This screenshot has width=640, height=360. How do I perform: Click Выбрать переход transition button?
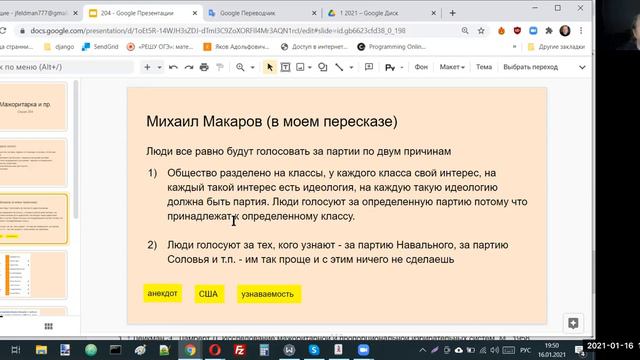tap(530, 67)
